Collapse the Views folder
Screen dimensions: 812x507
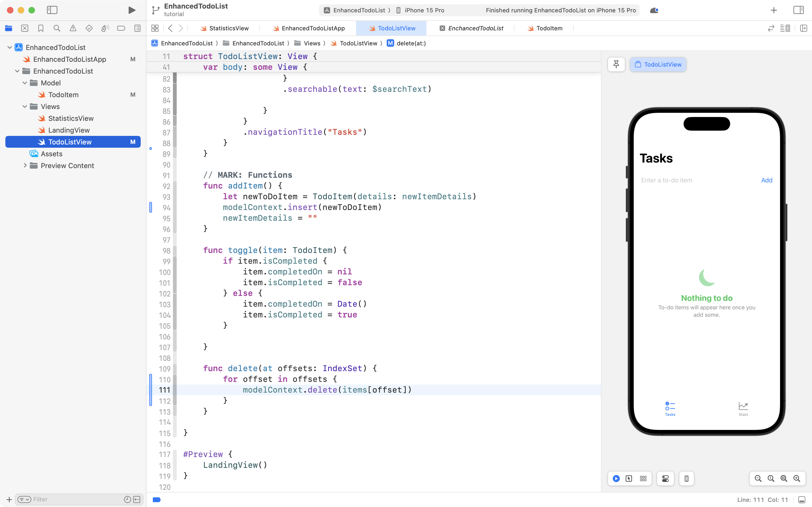point(24,106)
